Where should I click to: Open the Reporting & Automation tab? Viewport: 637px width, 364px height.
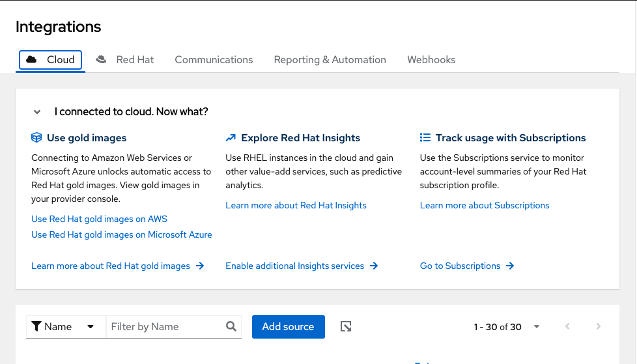pyautogui.click(x=330, y=60)
